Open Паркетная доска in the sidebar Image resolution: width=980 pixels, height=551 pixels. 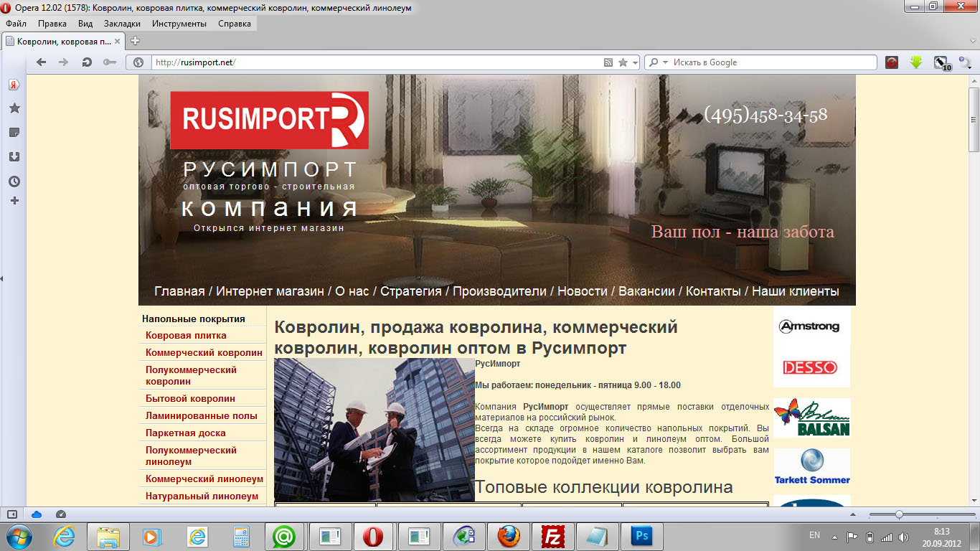coord(185,433)
